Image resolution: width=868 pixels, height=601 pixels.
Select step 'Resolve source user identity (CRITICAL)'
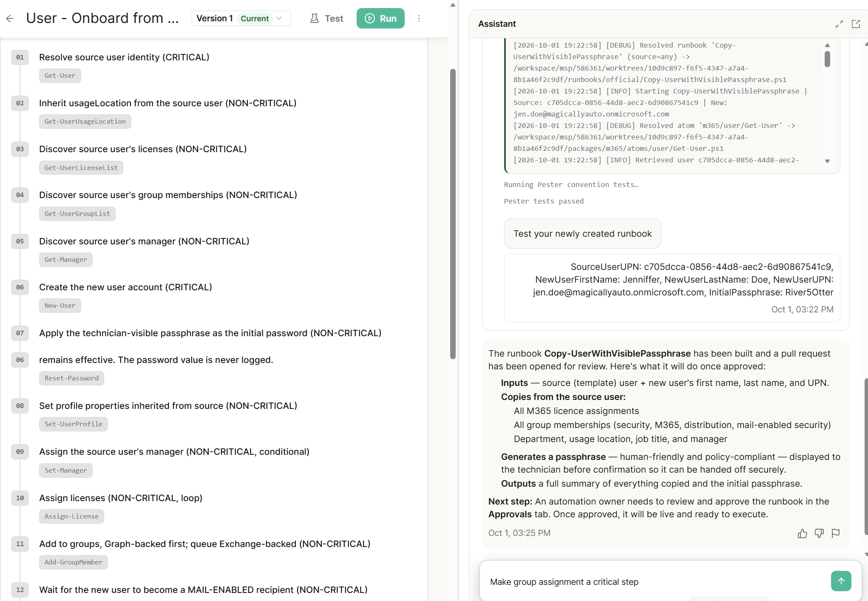pos(124,57)
